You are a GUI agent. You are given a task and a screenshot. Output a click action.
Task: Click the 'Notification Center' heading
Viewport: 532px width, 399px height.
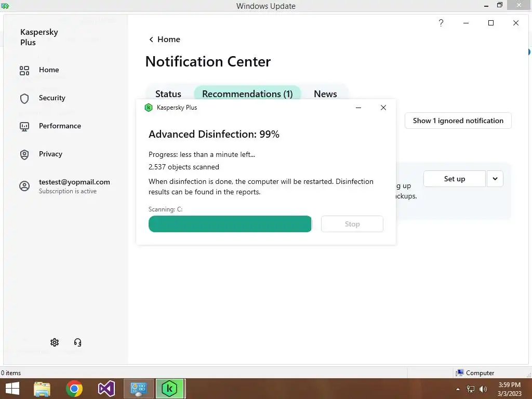208,62
